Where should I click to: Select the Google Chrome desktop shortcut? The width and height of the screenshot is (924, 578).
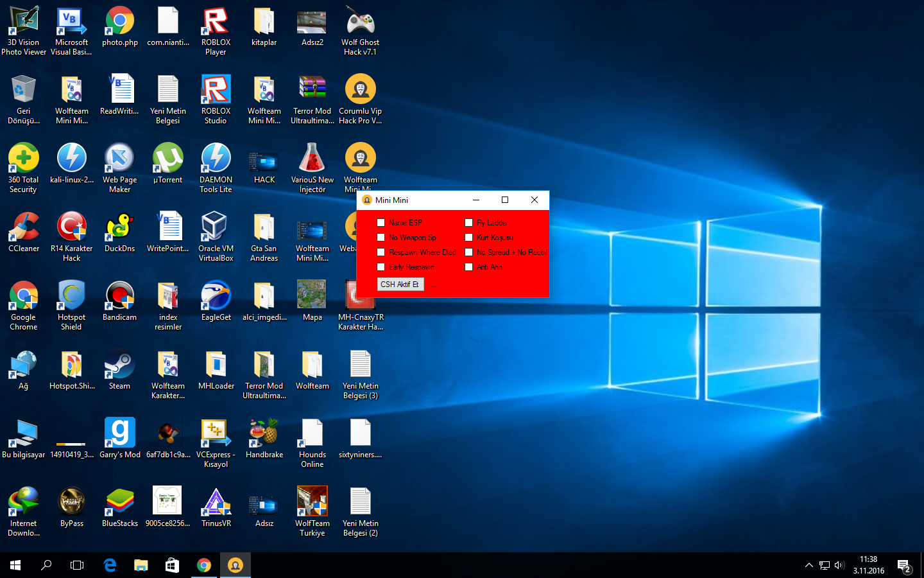[x=24, y=306]
